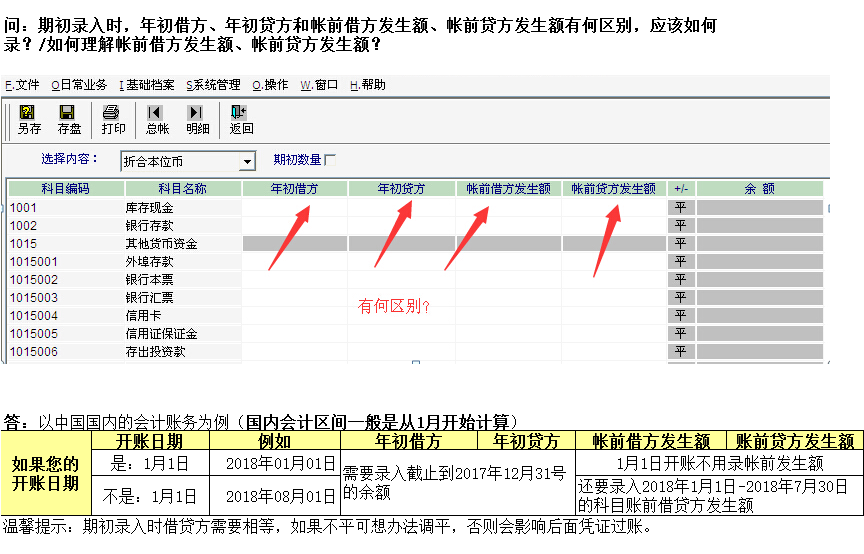Screen dimensions: 864x554
Task: Click the 银行存款 account name
Action: (x=149, y=225)
